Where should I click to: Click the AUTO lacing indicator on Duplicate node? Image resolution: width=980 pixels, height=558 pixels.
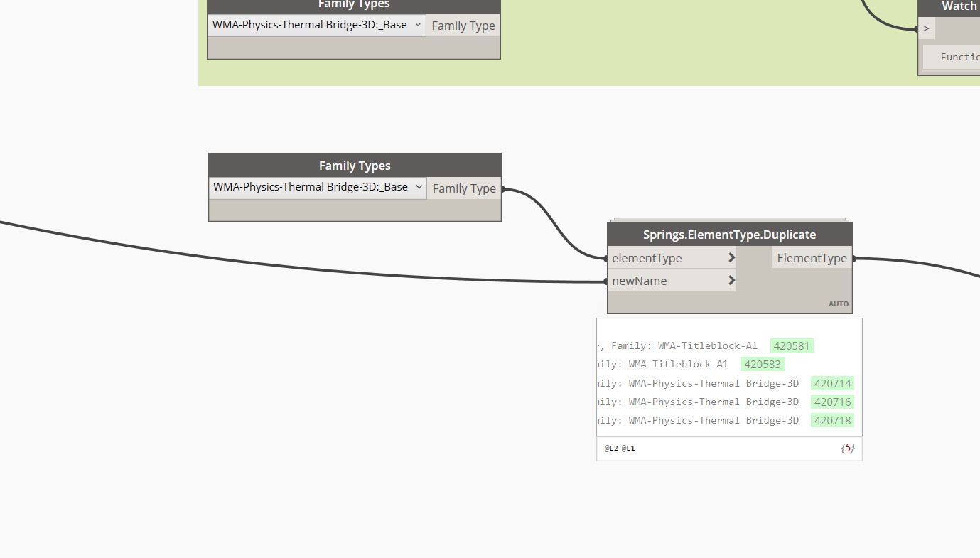coord(838,304)
